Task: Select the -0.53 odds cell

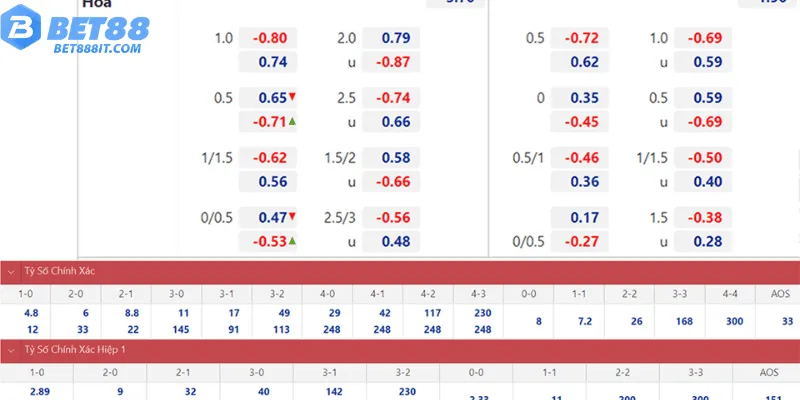Action: click(x=268, y=241)
